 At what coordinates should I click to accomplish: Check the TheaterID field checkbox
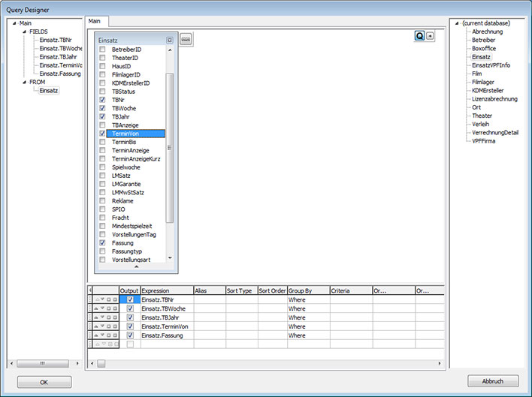click(x=102, y=57)
